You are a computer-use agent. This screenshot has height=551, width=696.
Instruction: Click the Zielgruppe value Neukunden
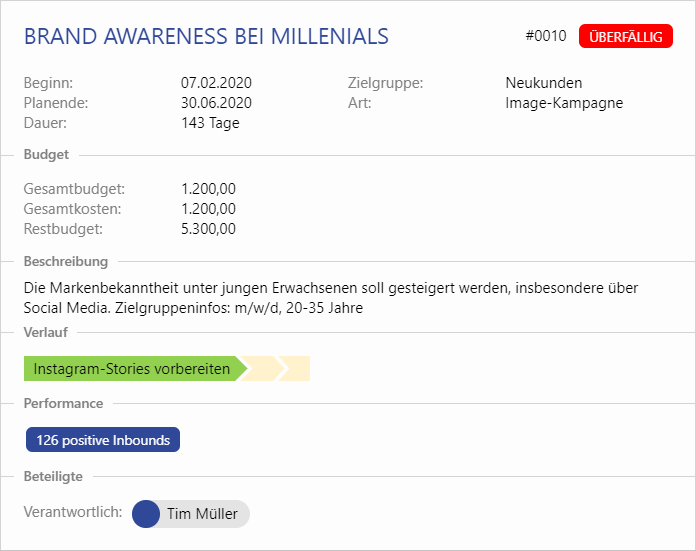[x=543, y=83]
